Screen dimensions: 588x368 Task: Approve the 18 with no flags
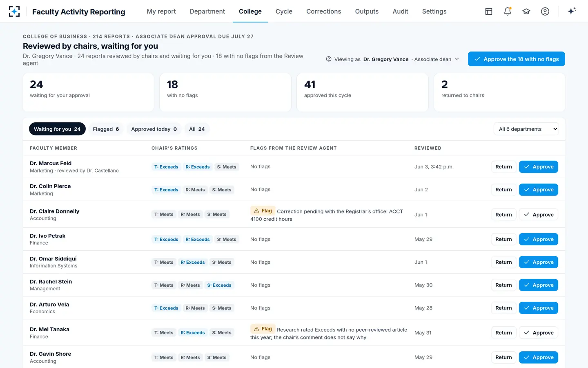tap(517, 59)
